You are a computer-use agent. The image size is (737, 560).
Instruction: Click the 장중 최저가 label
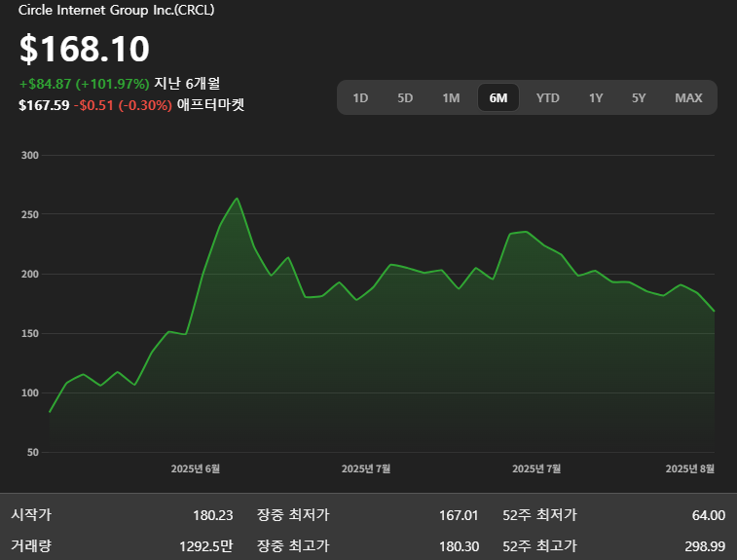[x=293, y=514]
